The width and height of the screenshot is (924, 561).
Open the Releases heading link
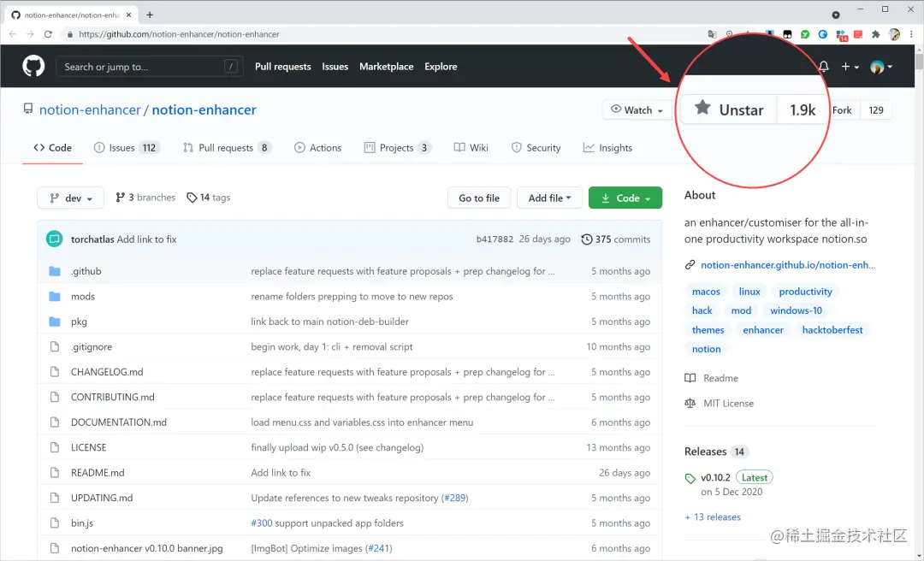point(705,452)
